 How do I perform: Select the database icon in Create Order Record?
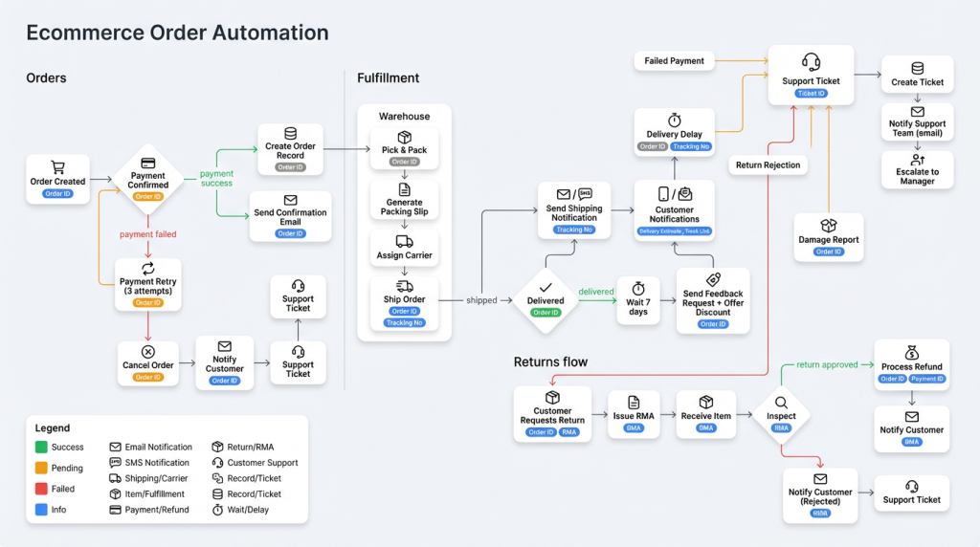[290, 133]
